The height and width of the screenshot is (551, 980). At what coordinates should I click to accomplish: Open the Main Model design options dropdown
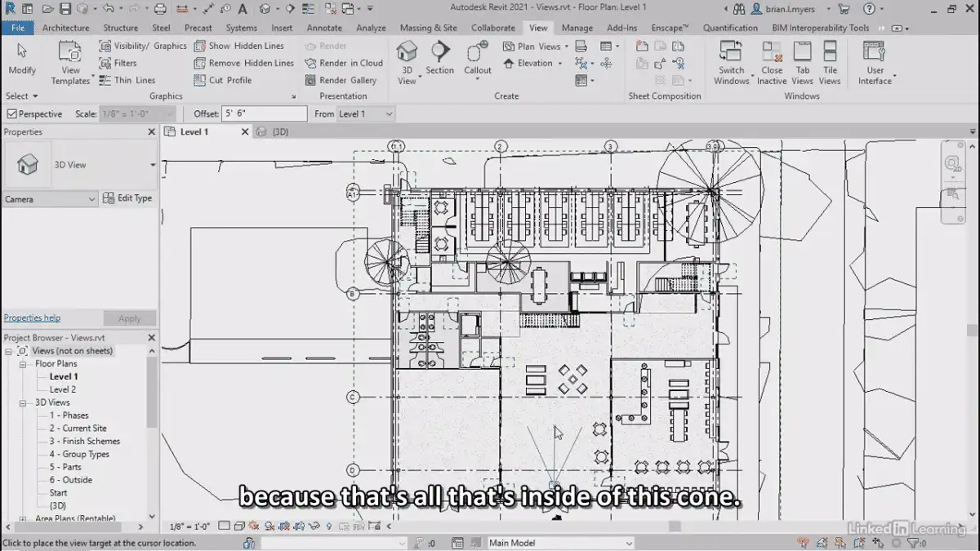(x=560, y=543)
